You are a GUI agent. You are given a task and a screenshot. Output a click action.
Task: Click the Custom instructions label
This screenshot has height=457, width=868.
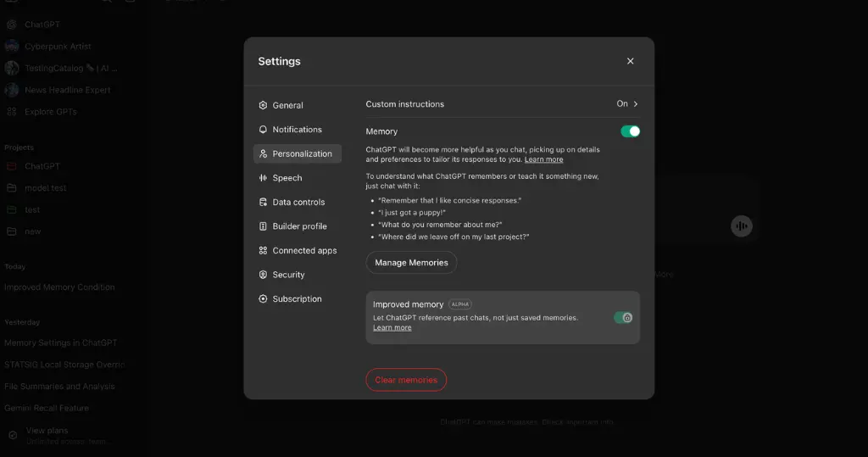(404, 104)
